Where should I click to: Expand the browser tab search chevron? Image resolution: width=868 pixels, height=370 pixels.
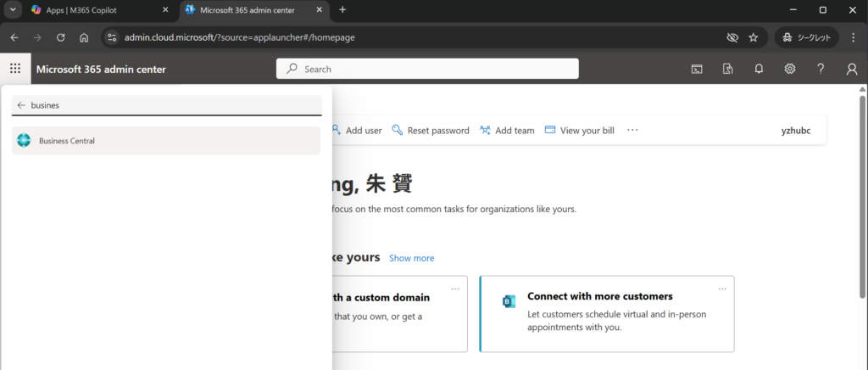[x=13, y=10]
